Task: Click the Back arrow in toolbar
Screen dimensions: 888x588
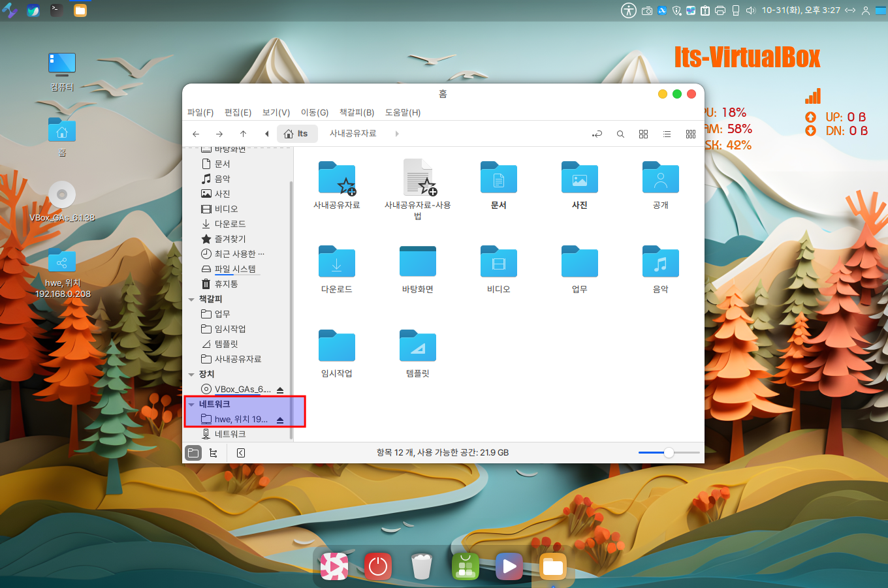Action: (x=196, y=134)
